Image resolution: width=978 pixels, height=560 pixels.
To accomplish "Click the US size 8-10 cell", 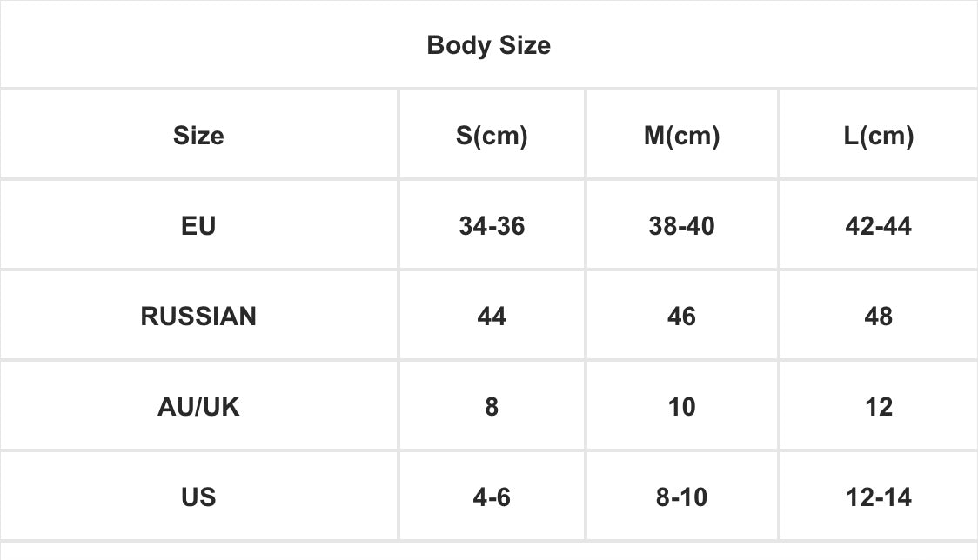I will [681, 497].
